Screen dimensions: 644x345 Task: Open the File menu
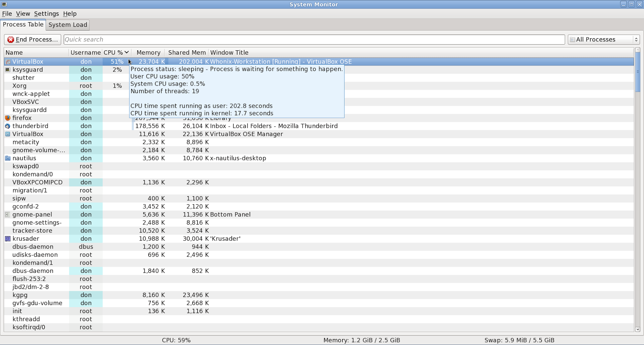7,14
